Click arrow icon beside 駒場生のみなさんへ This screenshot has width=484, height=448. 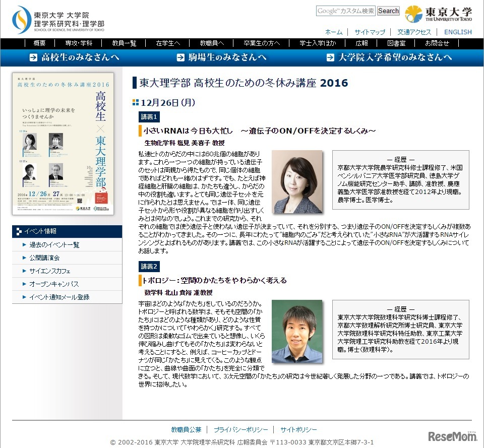pos(180,57)
